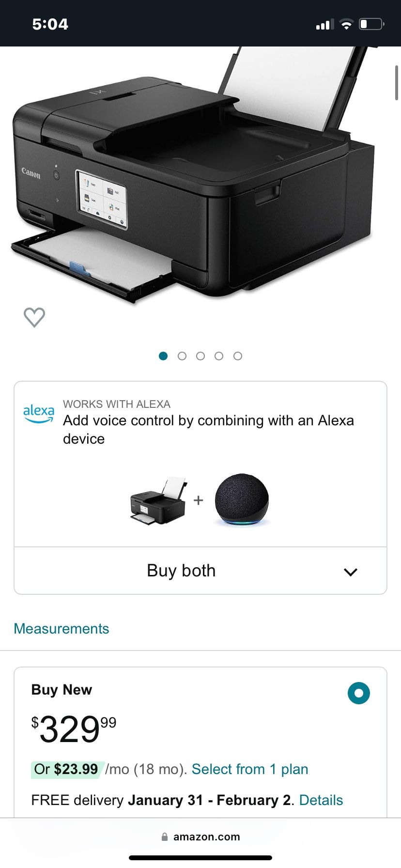This screenshot has width=401, height=868.
Task: Select the fifth image carousel dot
Action: pyautogui.click(x=238, y=356)
